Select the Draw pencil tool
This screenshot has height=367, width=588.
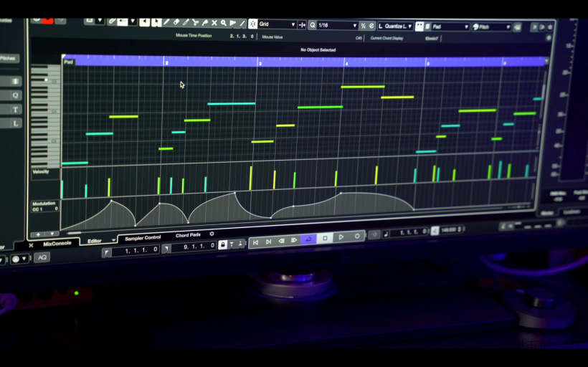click(166, 22)
